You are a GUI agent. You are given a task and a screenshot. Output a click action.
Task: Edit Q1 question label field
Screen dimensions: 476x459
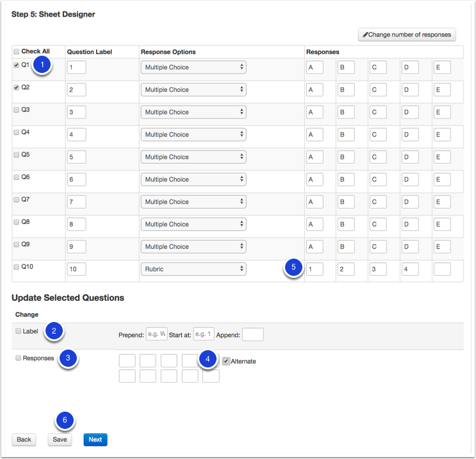click(x=76, y=67)
